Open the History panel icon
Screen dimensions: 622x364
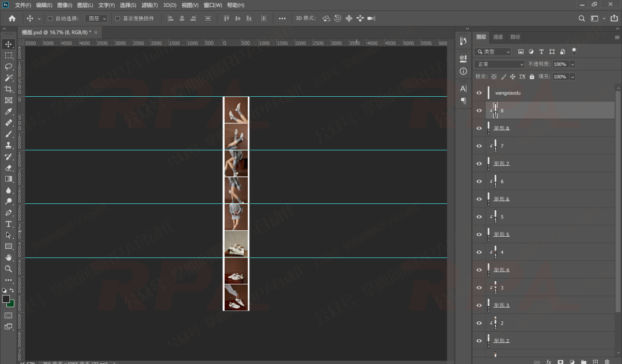click(x=463, y=41)
